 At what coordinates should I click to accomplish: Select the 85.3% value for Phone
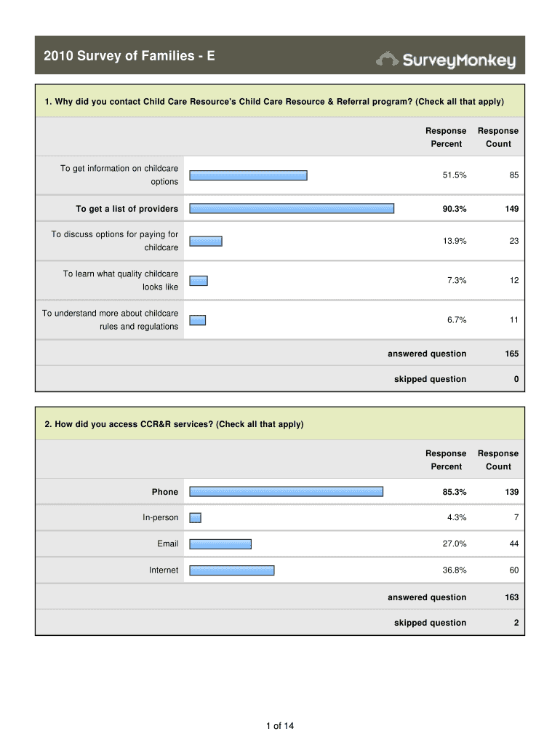(x=455, y=492)
